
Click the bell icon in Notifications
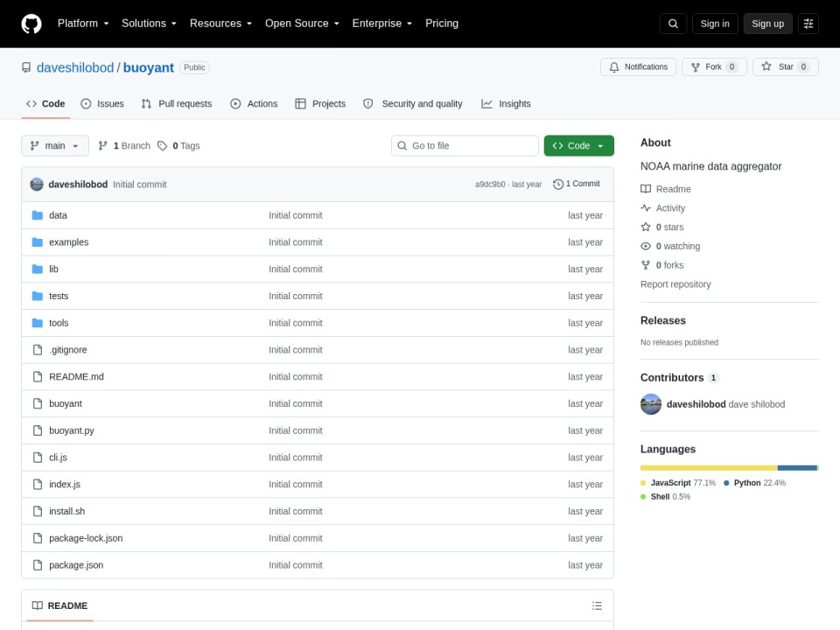click(x=614, y=67)
